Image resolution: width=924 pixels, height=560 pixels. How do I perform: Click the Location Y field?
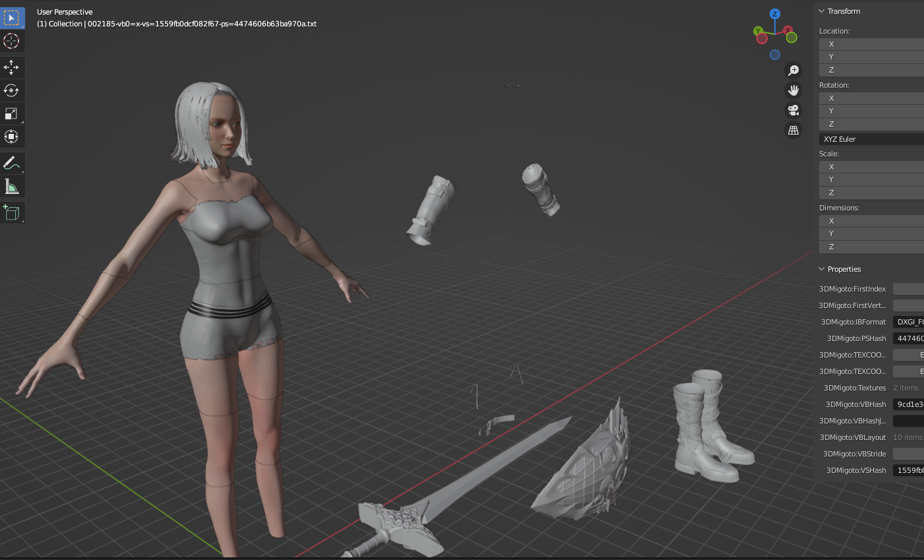click(871, 57)
